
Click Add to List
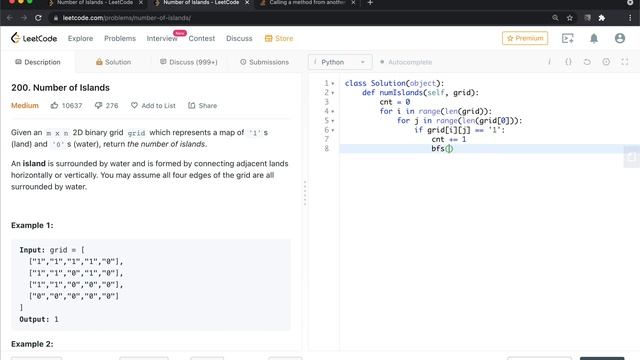point(153,105)
